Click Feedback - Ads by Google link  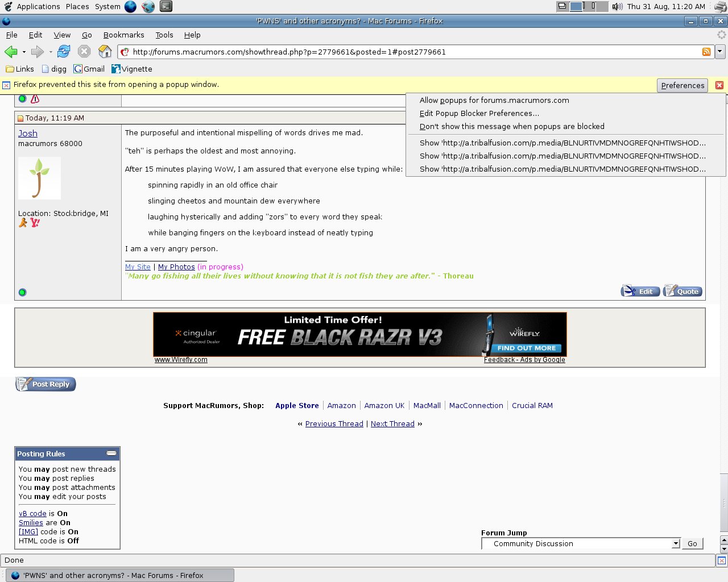click(524, 360)
